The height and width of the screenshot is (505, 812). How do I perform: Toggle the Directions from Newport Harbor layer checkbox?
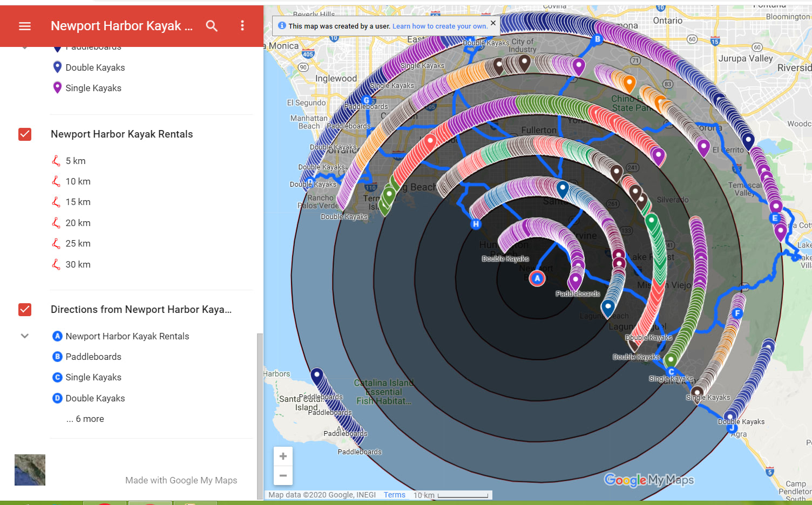(25, 310)
